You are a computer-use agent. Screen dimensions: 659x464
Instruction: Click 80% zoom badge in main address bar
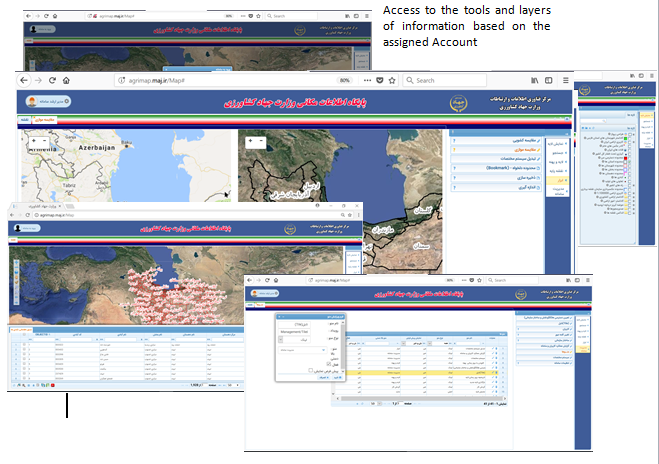[345, 80]
